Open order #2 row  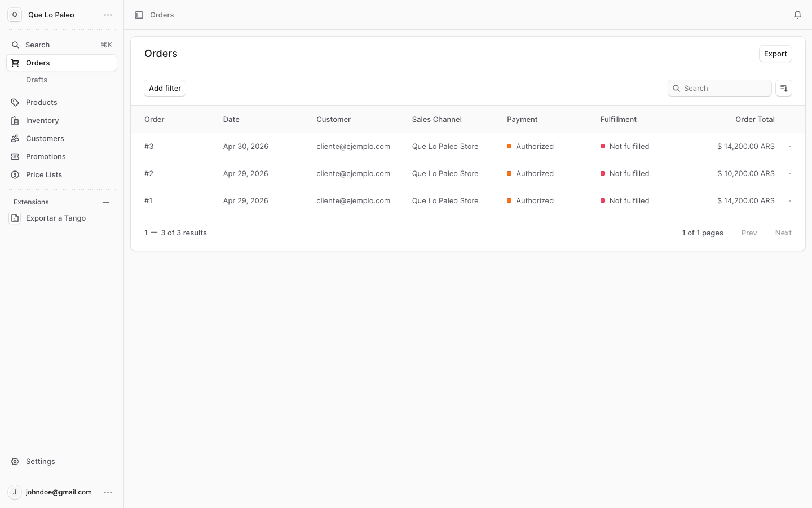[468, 173]
